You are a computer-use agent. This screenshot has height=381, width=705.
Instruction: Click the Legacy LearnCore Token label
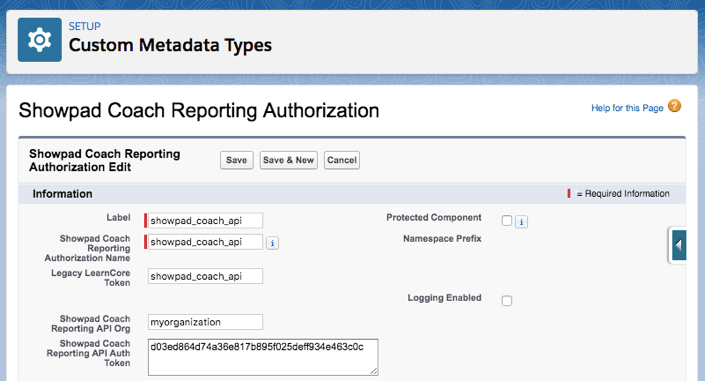(90, 278)
